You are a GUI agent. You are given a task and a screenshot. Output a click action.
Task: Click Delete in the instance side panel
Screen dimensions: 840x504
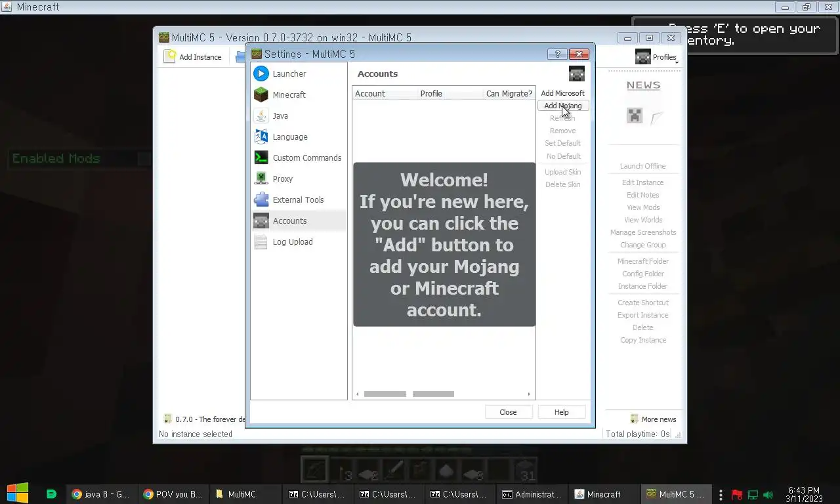pyautogui.click(x=642, y=327)
